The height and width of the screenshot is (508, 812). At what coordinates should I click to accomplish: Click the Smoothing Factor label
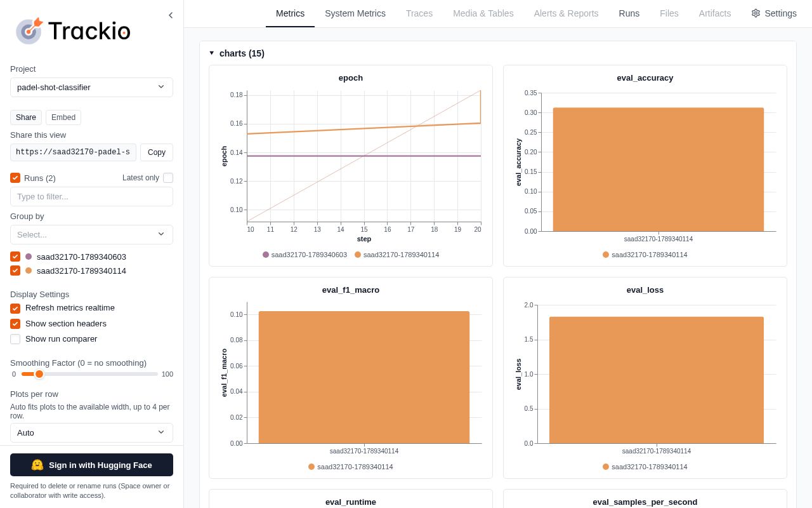[x=78, y=363]
